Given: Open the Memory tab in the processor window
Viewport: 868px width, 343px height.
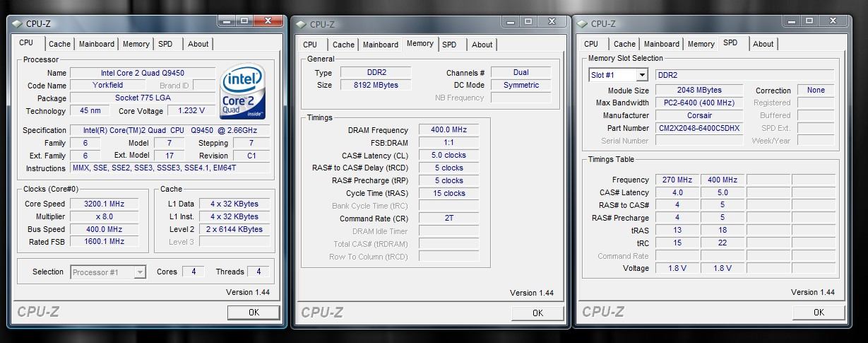Looking at the screenshot, I should [136, 44].
